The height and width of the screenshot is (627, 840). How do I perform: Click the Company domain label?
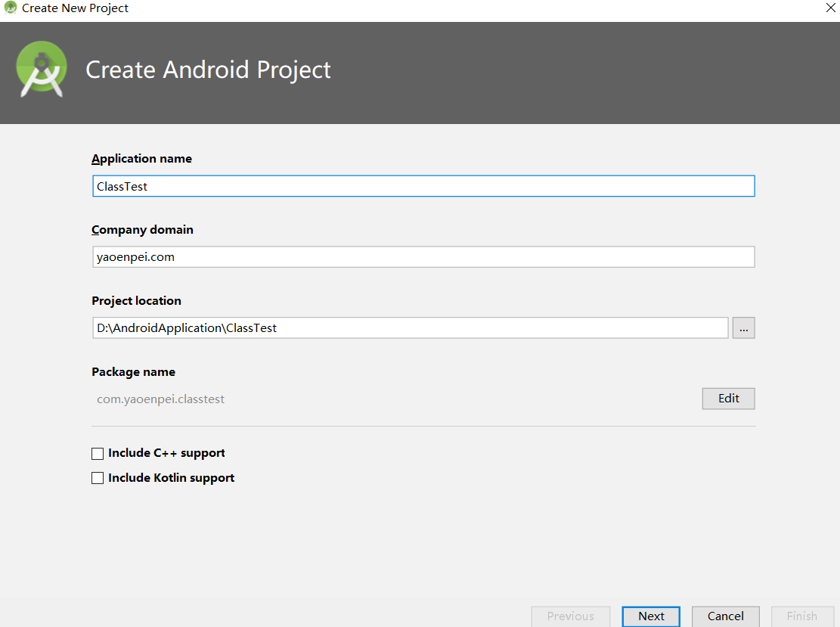(142, 230)
